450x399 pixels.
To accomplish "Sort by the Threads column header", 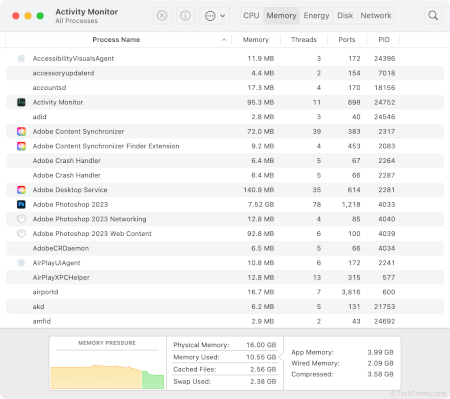I will [304, 40].
